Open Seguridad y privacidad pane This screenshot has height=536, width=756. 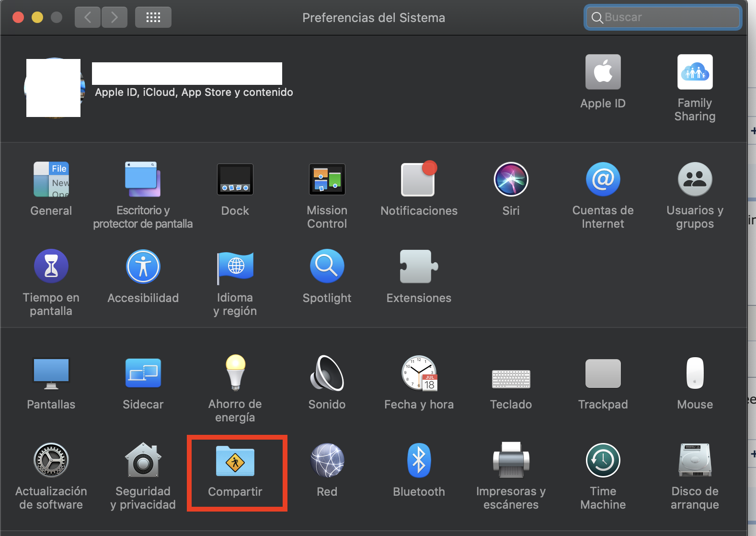click(x=143, y=460)
